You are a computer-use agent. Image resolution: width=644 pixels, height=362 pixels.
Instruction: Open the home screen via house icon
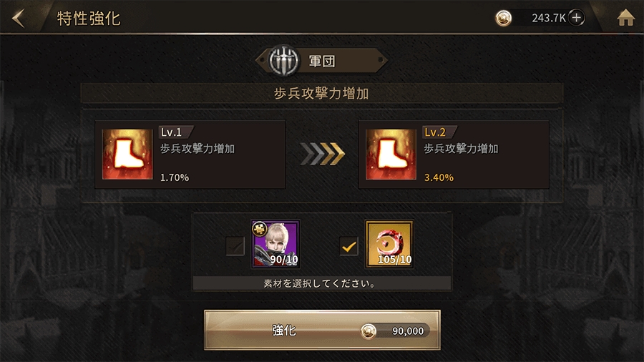pos(625,18)
